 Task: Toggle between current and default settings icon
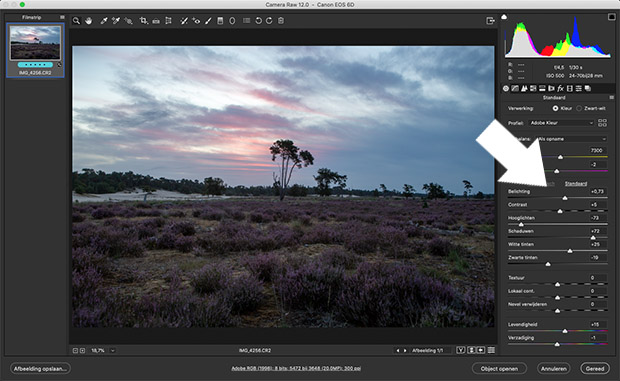[491, 350]
